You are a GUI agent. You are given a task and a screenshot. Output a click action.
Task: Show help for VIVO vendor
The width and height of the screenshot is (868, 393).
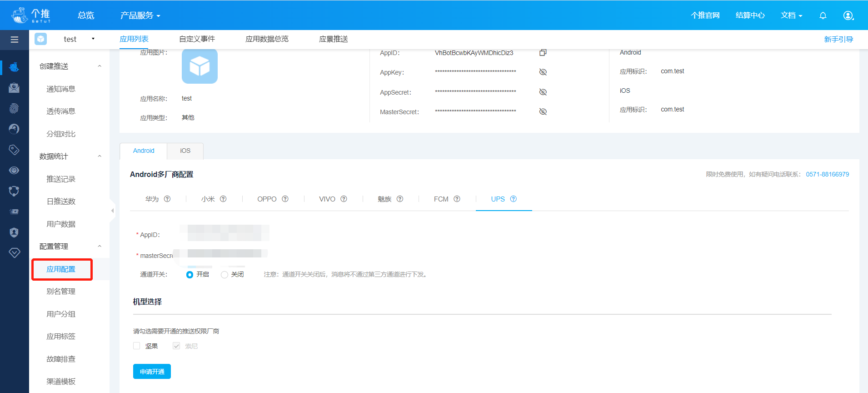[x=344, y=199]
